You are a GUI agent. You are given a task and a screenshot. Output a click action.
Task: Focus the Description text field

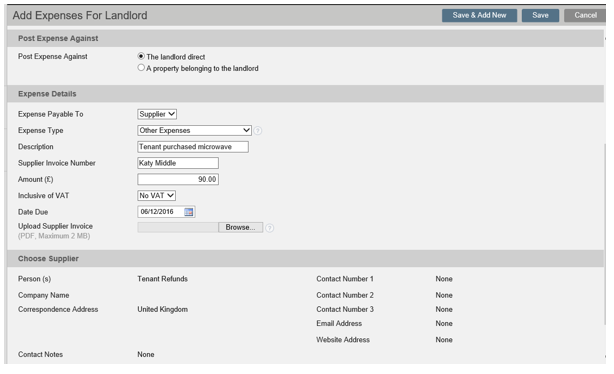click(193, 147)
